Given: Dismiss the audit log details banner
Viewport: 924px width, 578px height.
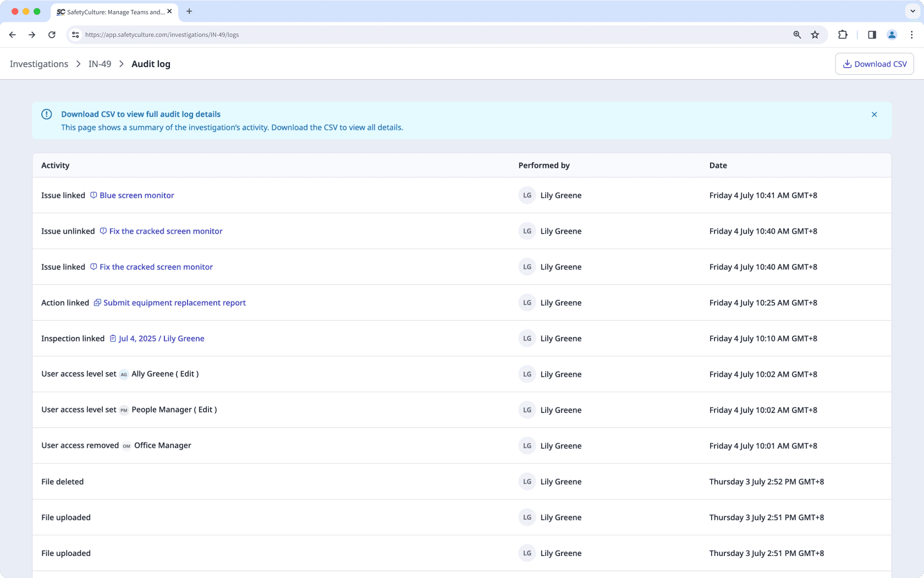Looking at the screenshot, I should coord(874,114).
